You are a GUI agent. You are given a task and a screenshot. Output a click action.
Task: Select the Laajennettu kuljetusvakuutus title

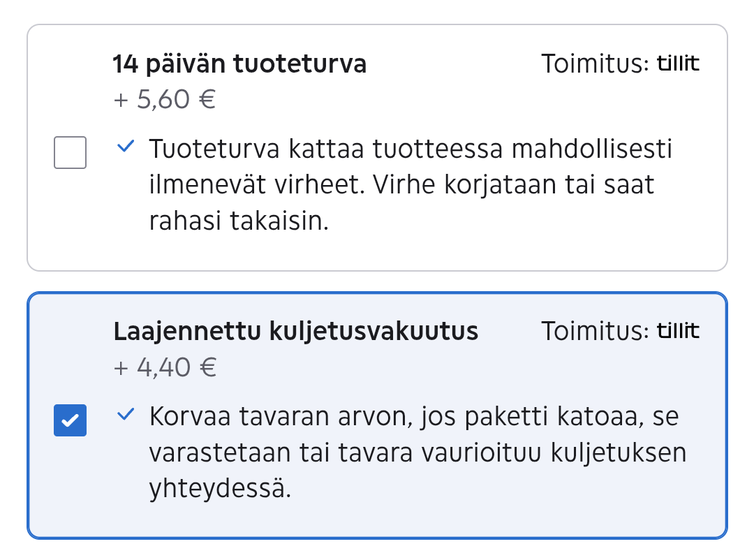pyautogui.click(x=295, y=332)
